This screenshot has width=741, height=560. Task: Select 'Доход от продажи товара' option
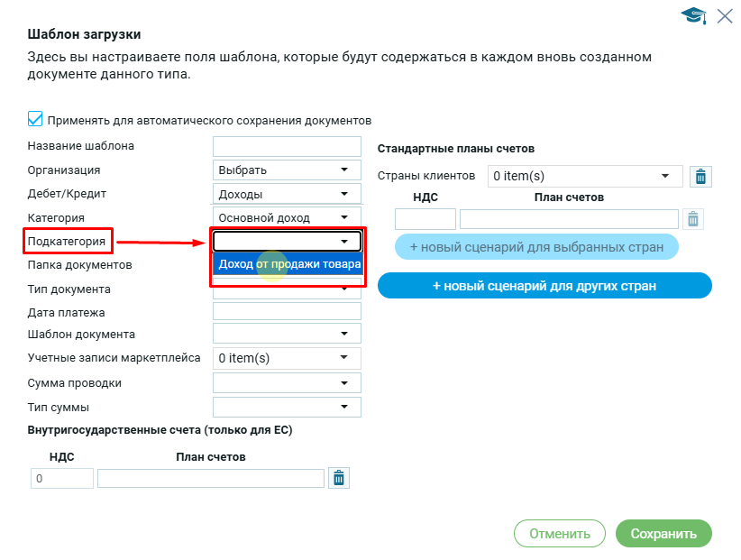click(x=288, y=264)
